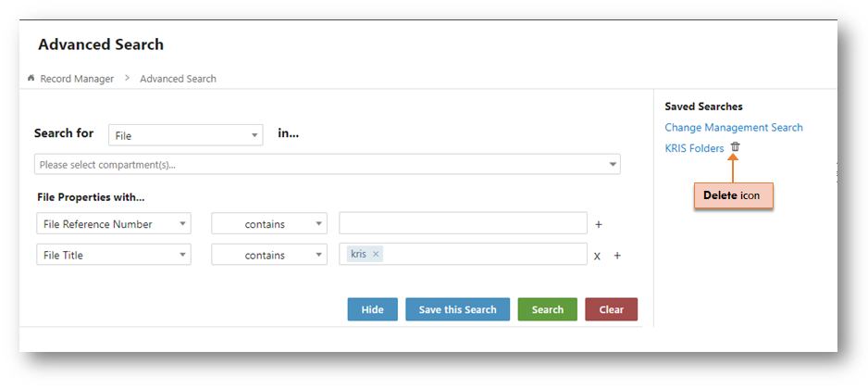
Task: Click the red Clear button
Action: (611, 309)
